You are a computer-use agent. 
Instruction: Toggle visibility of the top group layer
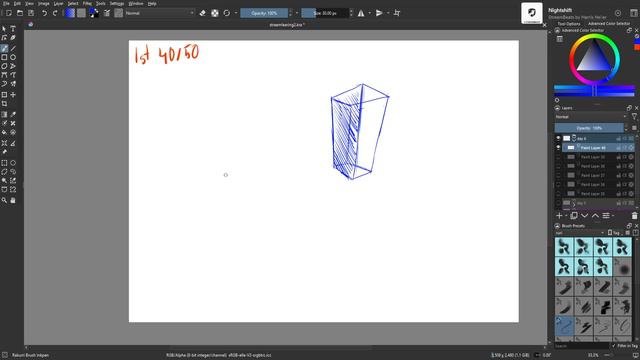(558, 138)
